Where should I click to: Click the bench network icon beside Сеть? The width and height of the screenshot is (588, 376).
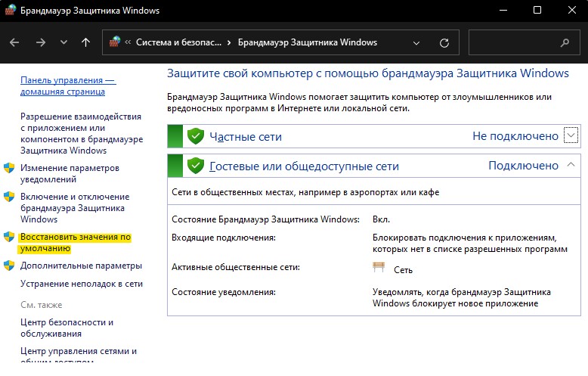[379, 267]
